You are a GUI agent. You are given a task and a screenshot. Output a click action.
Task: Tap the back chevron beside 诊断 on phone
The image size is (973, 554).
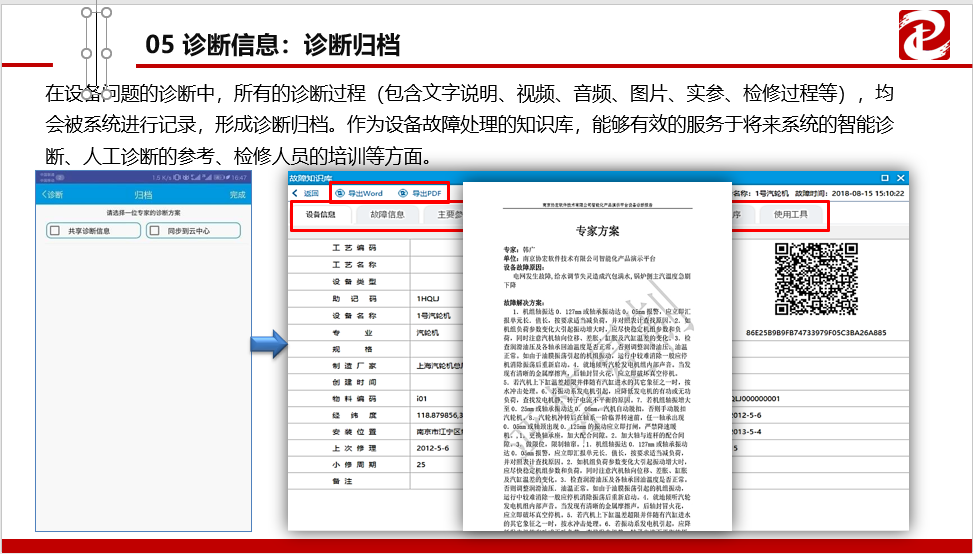[43, 195]
